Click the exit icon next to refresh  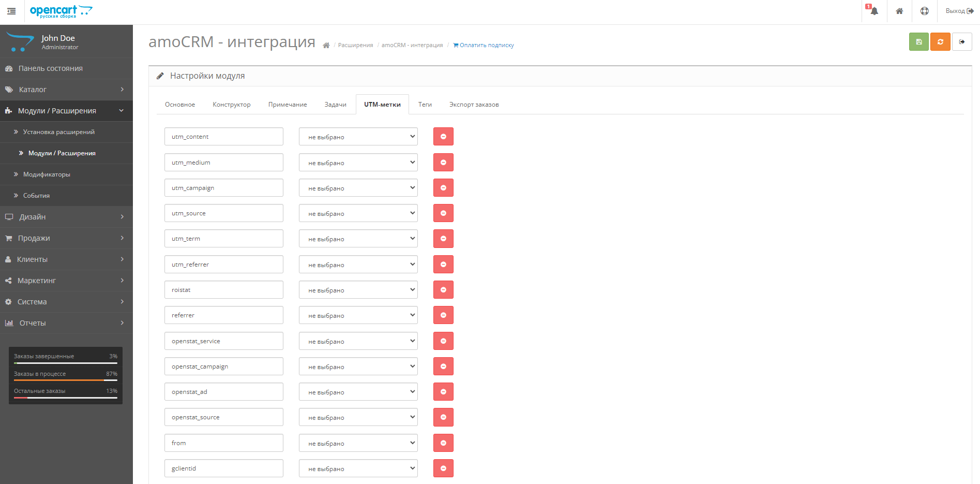[962, 41]
